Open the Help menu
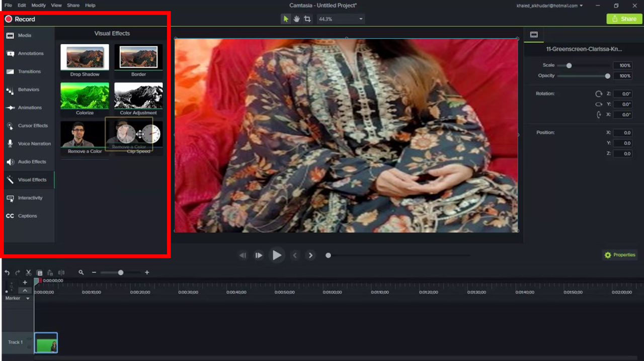The height and width of the screenshot is (361, 644). pyautogui.click(x=90, y=6)
